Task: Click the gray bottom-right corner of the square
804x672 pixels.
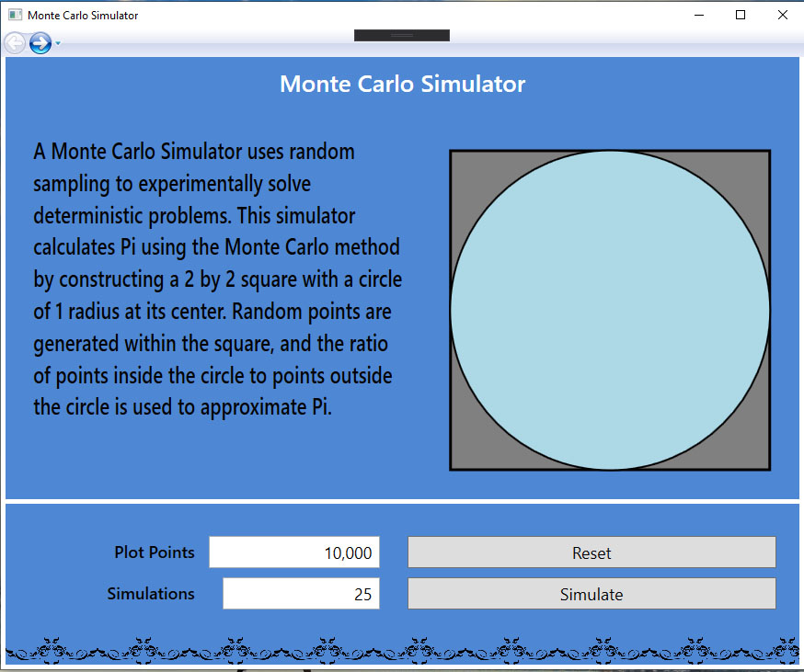Action: click(x=756, y=457)
